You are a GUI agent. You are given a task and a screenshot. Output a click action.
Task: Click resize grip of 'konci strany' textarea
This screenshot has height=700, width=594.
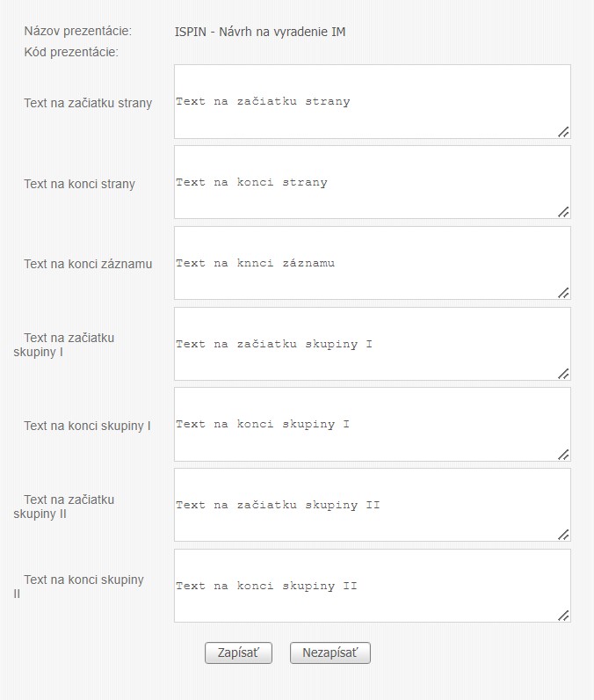pyautogui.click(x=563, y=212)
